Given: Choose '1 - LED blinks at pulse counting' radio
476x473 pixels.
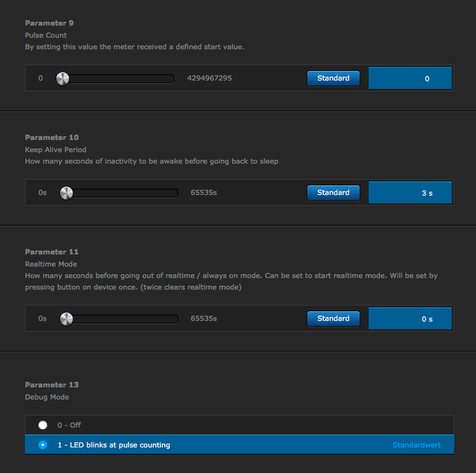Looking at the screenshot, I should 43,445.
